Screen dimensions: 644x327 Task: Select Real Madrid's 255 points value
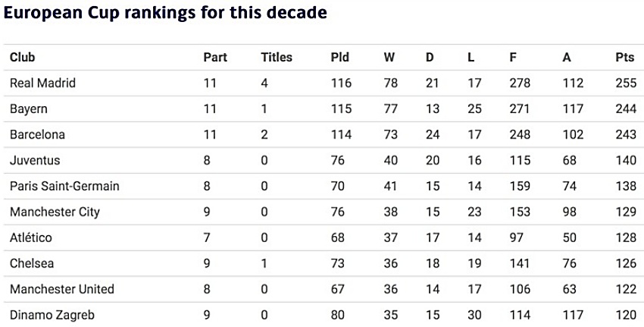click(626, 83)
